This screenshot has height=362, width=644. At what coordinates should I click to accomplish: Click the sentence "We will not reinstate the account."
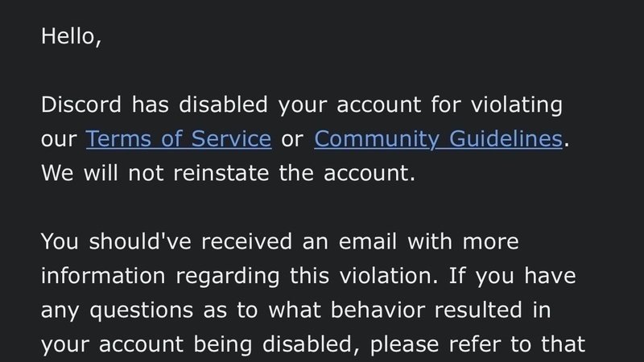pos(228,173)
